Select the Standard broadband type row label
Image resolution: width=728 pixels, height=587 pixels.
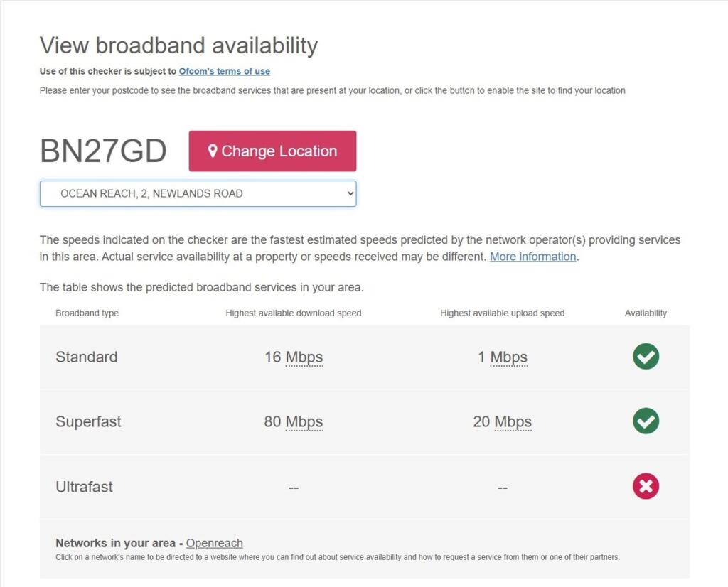pyautogui.click(x=87, y=357)
